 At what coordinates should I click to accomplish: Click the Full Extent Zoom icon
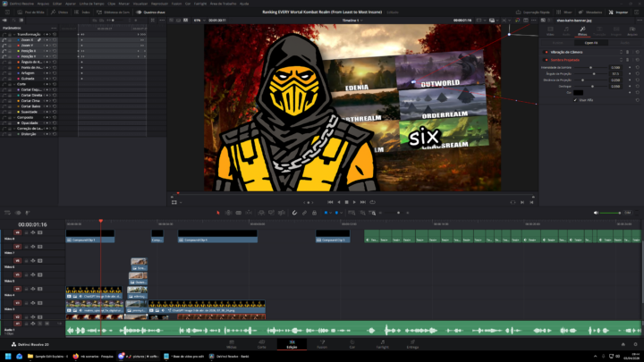352,213
